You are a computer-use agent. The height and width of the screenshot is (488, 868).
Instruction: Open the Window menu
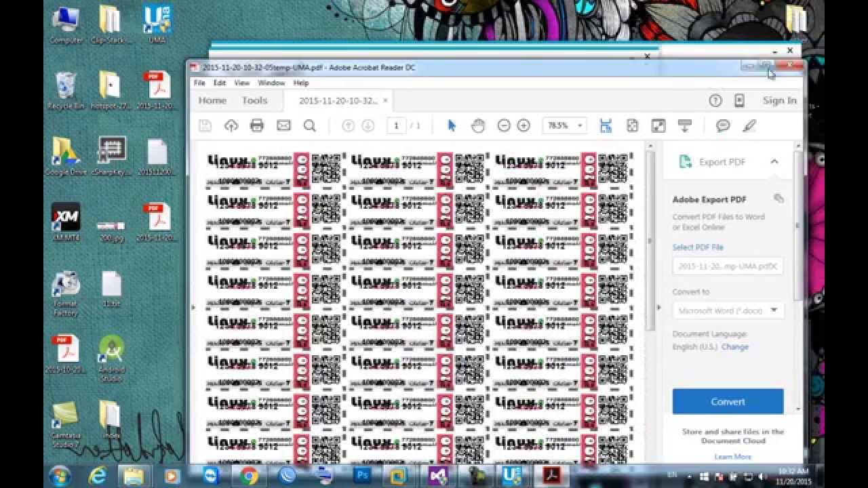271,83
